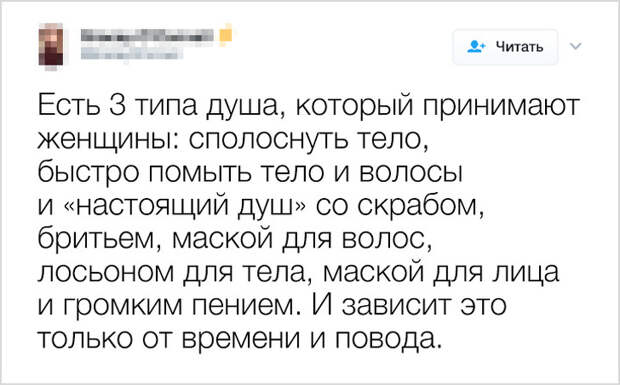Open the blurred profile avatar

(x=51, y=47)
